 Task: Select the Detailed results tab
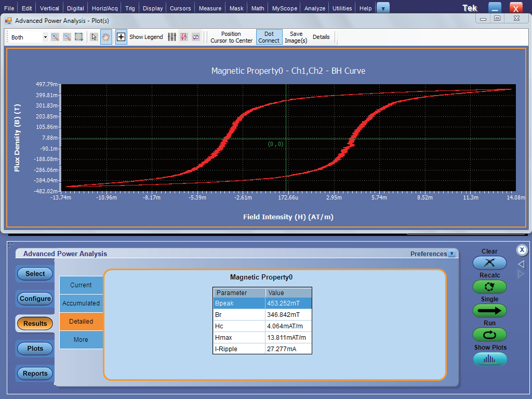[x=81, y=321]
